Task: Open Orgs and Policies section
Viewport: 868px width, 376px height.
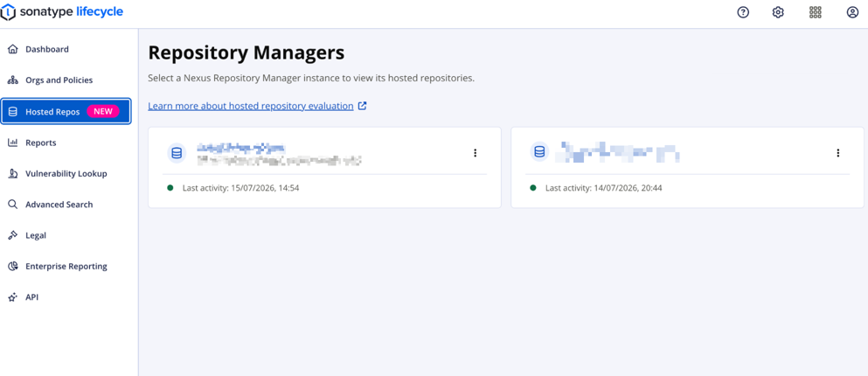Action: [x=66, y=80]
